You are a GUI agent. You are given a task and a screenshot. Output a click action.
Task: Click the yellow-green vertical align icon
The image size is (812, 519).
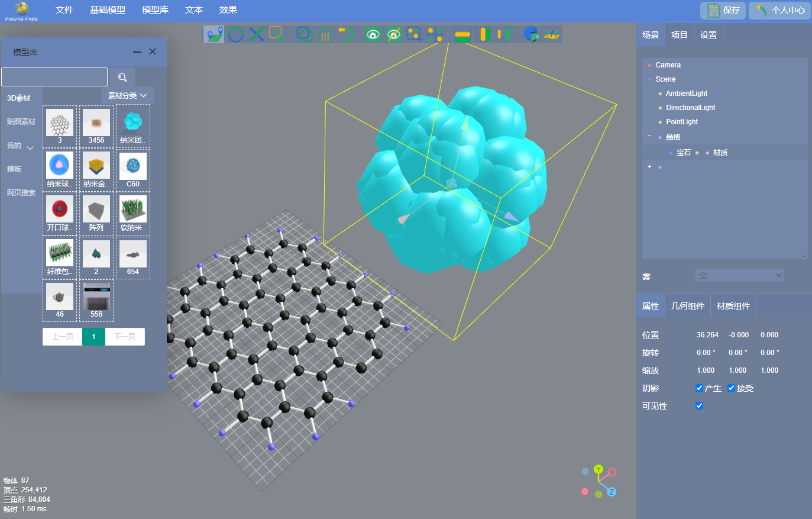pyautogui.click(x=462, y=34)
